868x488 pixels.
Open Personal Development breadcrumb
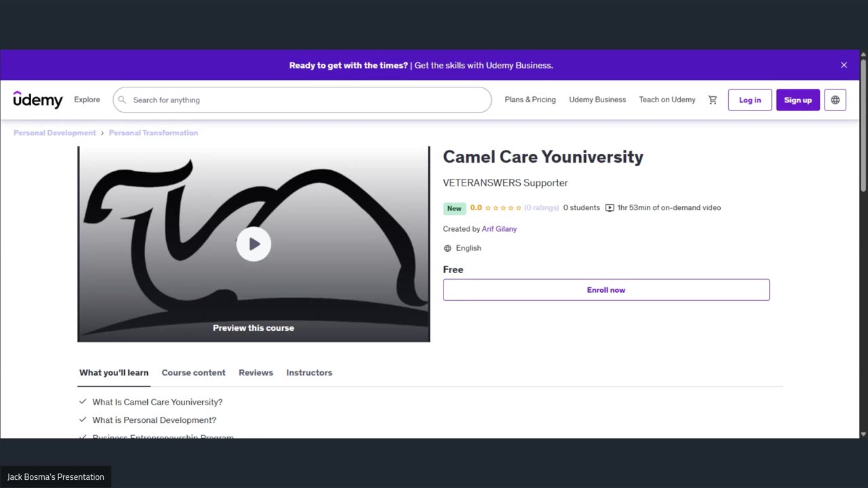click(55, 133)
